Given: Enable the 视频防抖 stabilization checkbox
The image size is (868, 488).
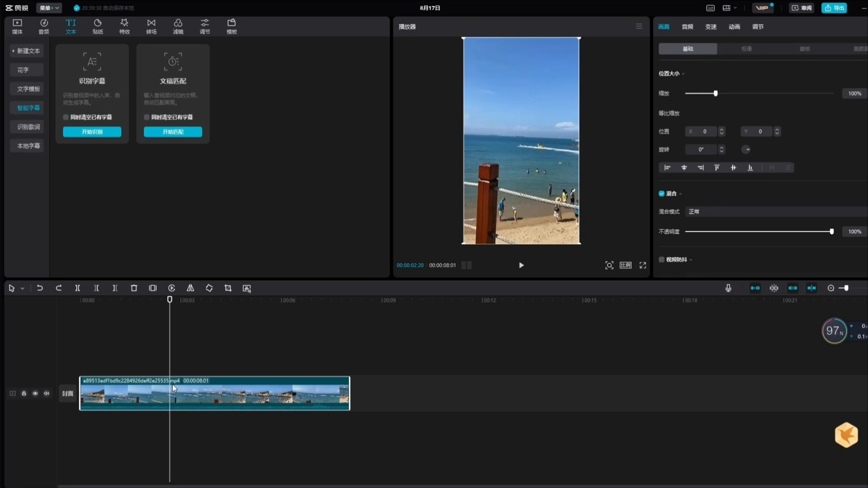Looking at the screenshot, I should 661,259.
